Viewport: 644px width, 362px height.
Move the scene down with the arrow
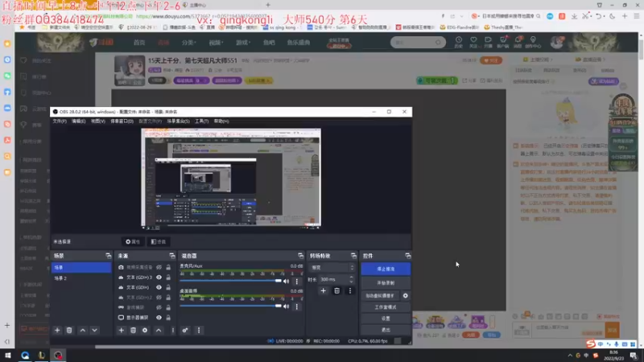pos(94,331)
